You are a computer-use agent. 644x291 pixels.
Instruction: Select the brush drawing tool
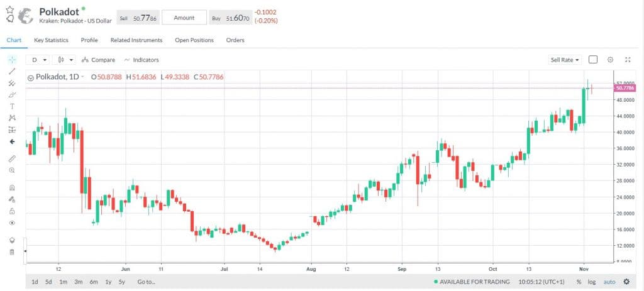point(12,95)
